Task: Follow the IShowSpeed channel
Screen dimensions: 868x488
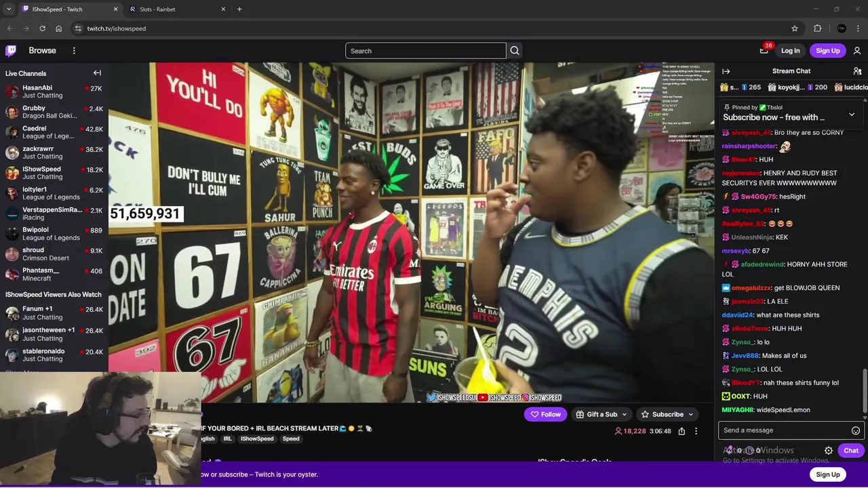Action: [545, 414]
